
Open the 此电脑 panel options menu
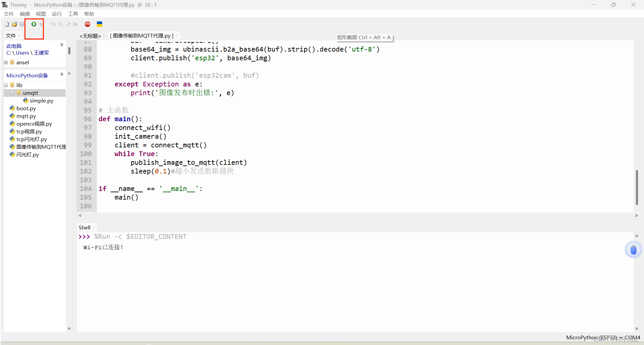[62, 45]
